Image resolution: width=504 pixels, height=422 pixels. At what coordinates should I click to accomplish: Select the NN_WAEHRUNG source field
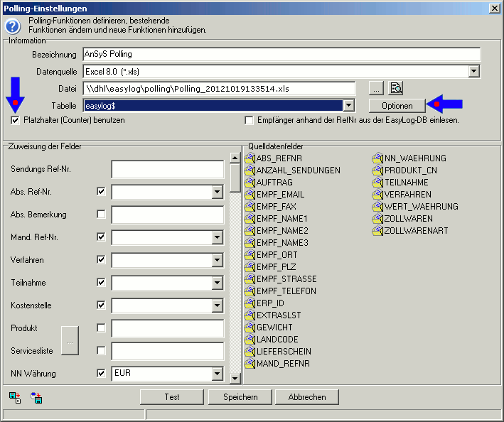click(x=415, y=158)
